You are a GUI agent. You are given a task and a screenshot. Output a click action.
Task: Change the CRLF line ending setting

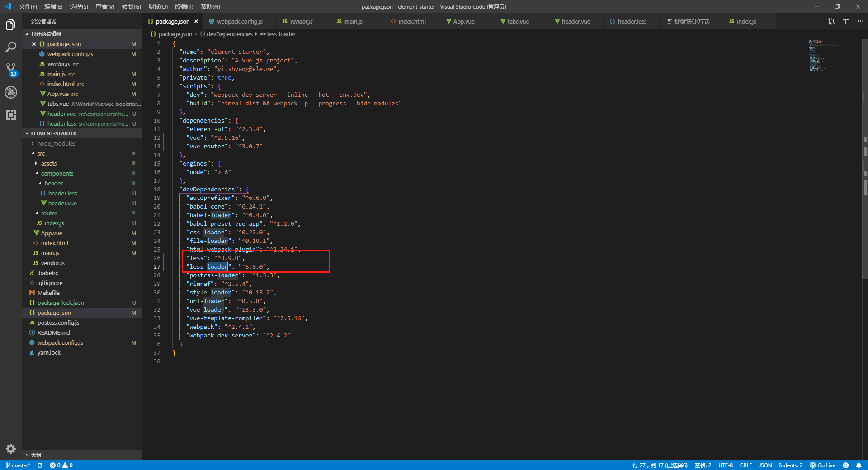pos(745,465)
